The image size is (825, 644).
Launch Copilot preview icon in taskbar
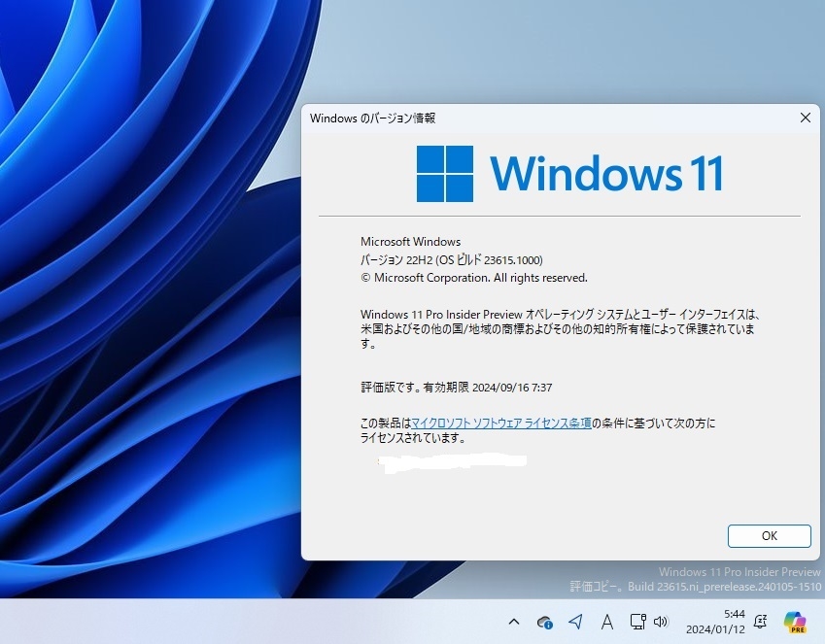[795, 622]
